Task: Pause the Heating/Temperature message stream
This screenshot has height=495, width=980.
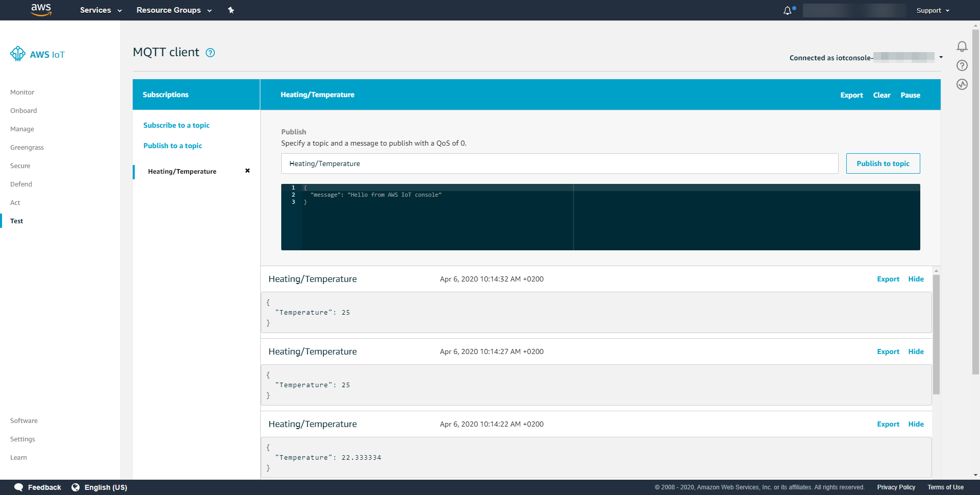Action: click(910, 95)
